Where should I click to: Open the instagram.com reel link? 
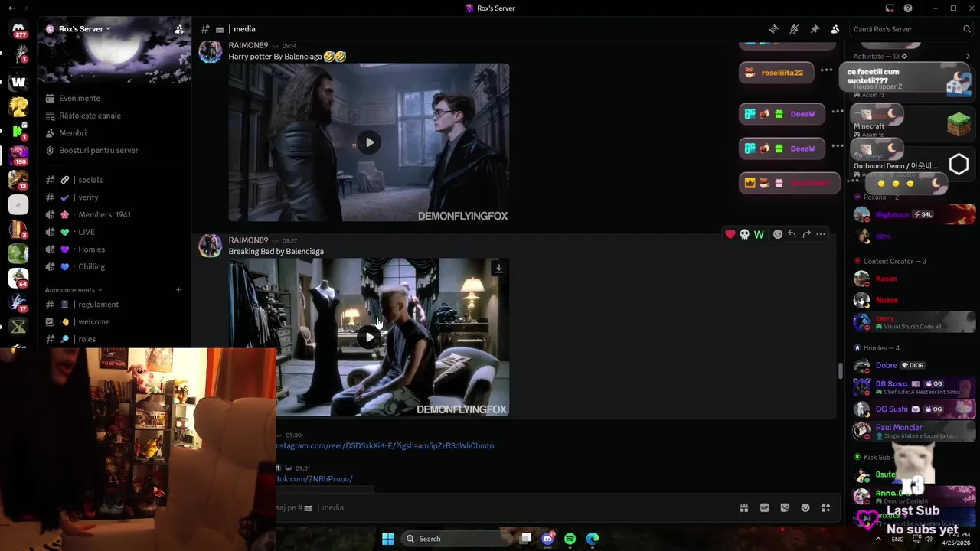pos(385,445)
